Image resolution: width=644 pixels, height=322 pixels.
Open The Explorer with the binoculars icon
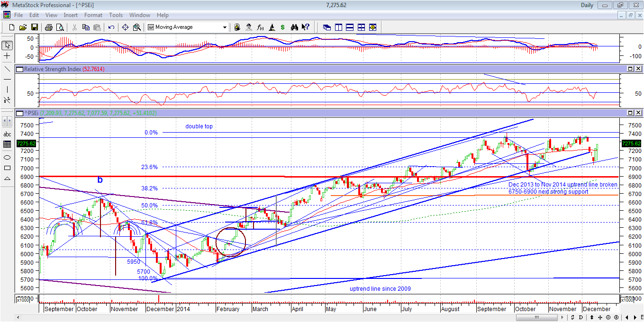click(295, 27)
